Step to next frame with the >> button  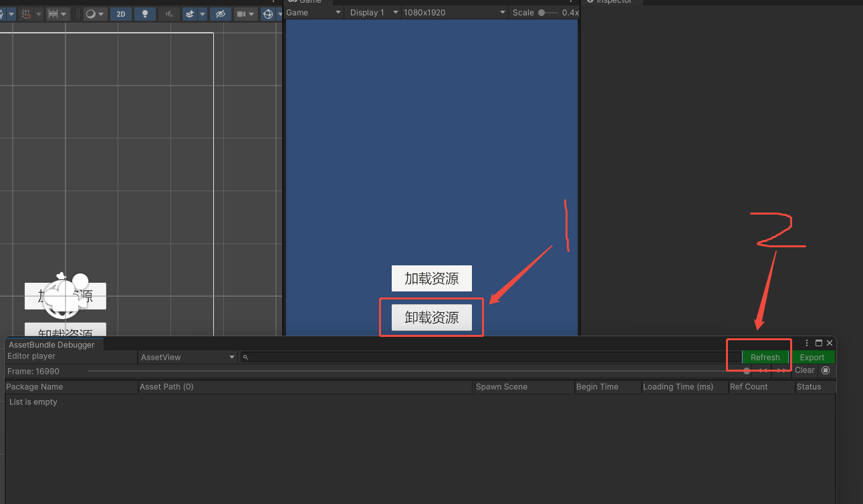point(781,371)
